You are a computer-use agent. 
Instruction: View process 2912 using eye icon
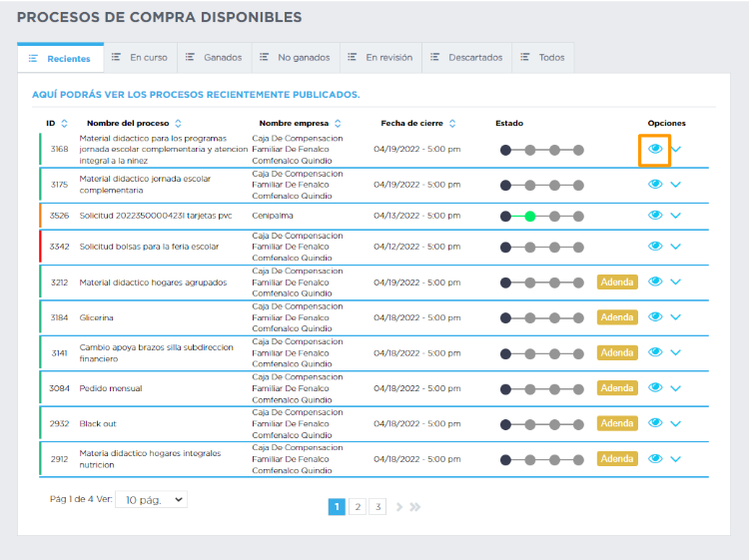point(655,459)
